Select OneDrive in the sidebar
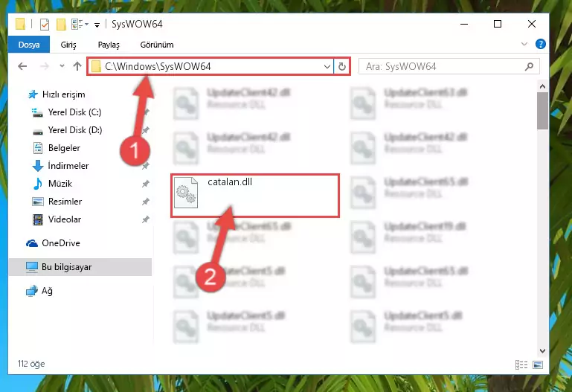 tap(61, 243)
